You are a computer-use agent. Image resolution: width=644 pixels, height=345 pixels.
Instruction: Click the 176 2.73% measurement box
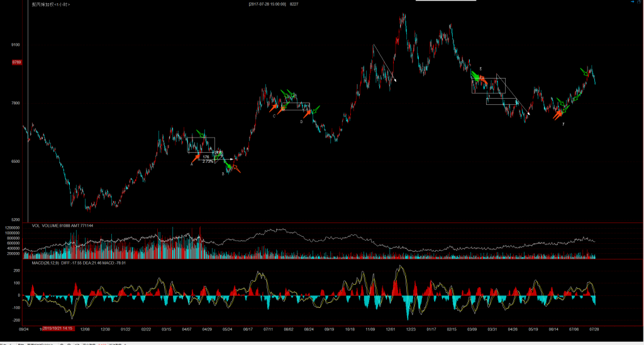pyautogui.click(x=206, y=159)
